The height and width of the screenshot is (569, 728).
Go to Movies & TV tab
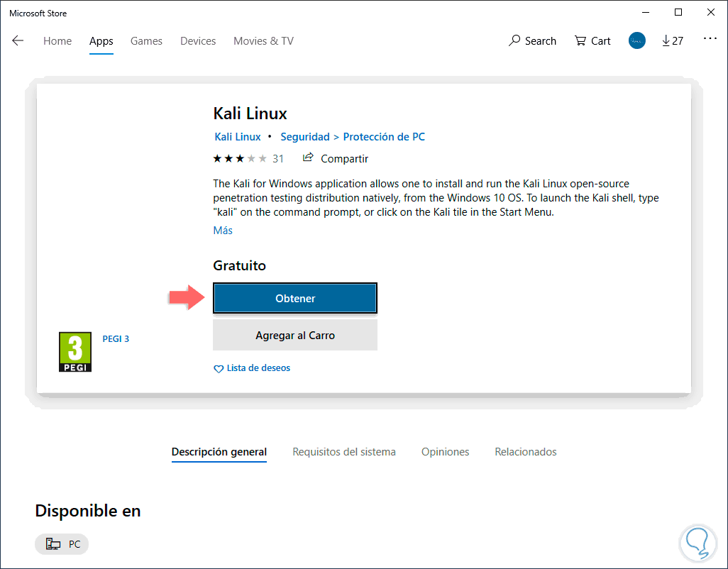tap(263, 41)
